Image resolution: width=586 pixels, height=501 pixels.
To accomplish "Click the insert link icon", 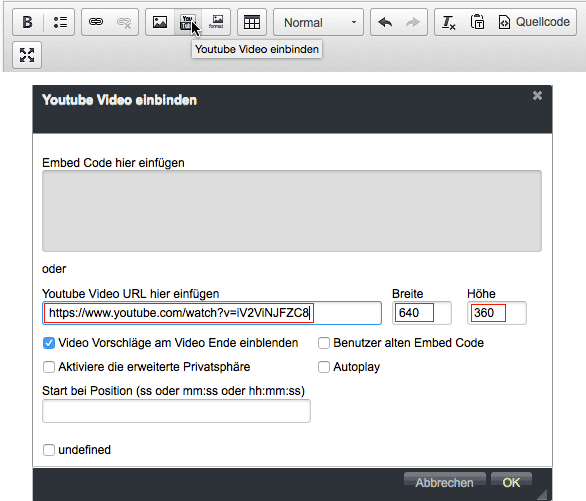I will coord(96,22).
